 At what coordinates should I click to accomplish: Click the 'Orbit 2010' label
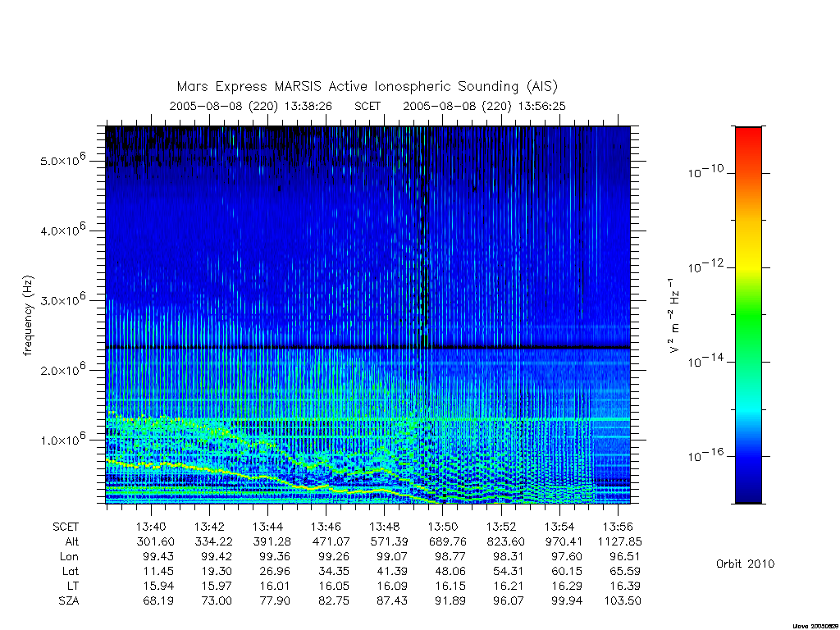click(745, 564)
